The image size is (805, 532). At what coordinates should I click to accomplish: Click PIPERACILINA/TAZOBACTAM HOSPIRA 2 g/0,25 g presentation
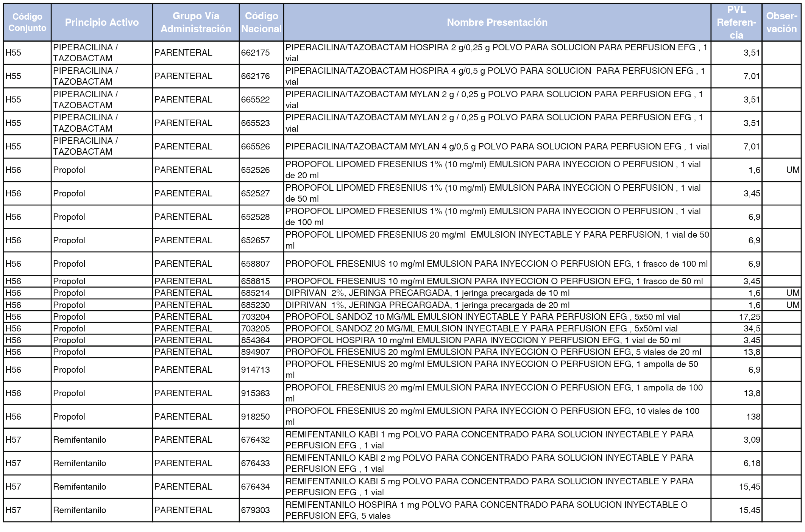click(496, 53)
